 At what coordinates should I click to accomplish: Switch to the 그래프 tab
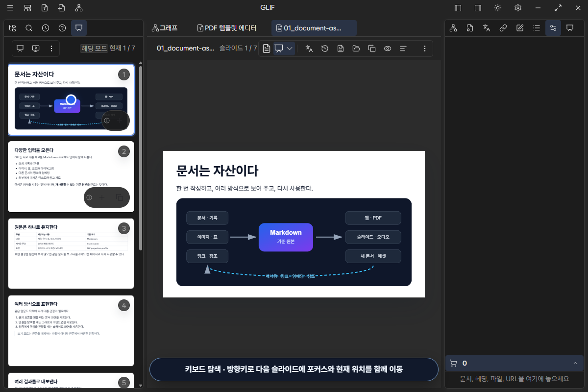click(x=165, y=28)
